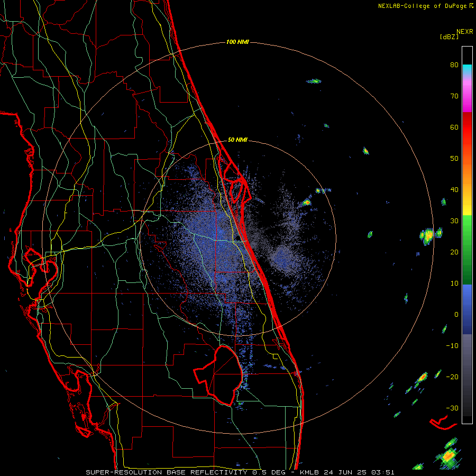
Task: Select the 100 NMI range ring label
Action: pyautogui.click(x=237, y=42)
